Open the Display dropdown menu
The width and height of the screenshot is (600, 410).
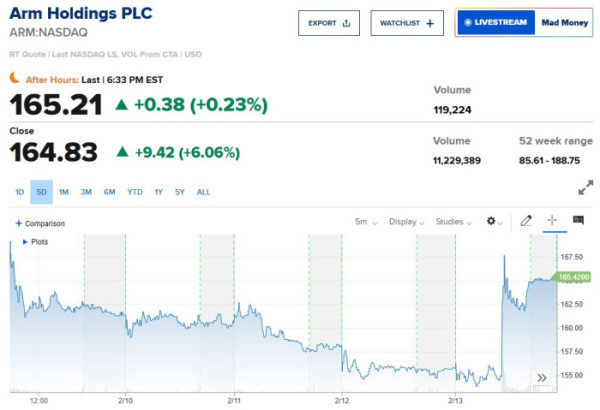[x=406, y=222]
